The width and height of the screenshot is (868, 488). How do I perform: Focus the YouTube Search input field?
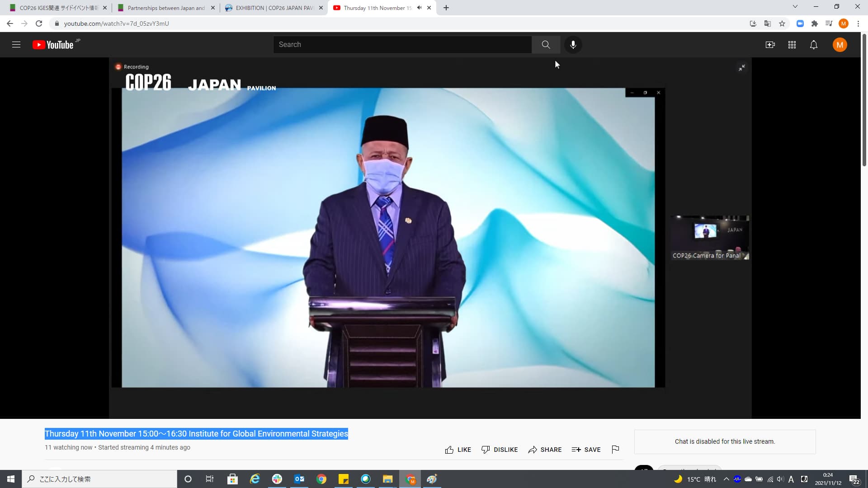(402, 45)
